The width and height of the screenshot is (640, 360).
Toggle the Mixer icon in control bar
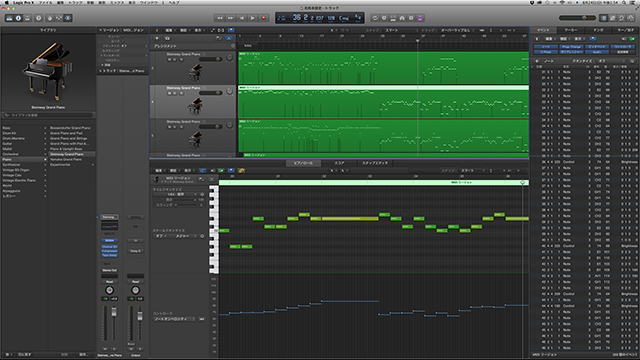click(x=59, y=18)
